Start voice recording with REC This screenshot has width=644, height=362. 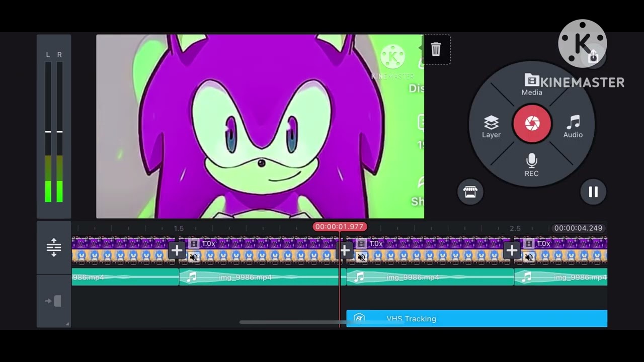[x=532, y=165]
